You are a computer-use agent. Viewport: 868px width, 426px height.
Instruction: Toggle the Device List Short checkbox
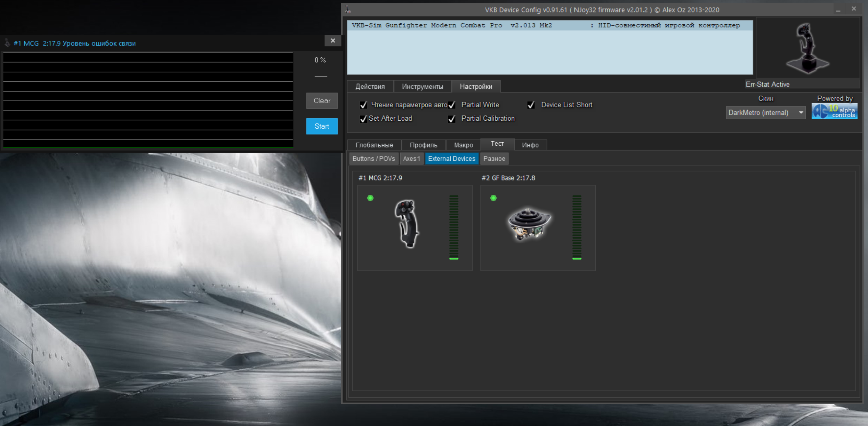(531, 105)
